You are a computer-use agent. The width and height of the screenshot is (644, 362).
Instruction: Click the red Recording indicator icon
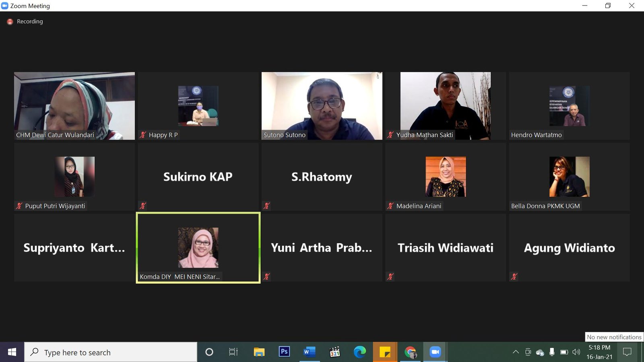10,22
